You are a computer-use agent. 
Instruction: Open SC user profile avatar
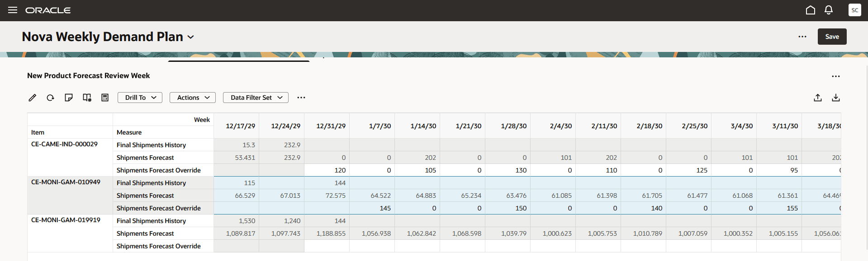(854, 10)
